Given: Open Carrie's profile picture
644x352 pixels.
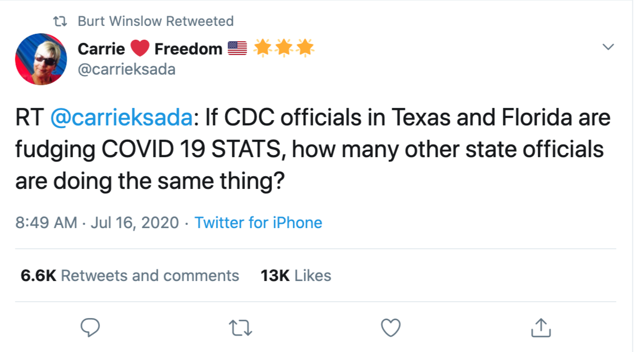Looking at the screenshot, I should (x=41, y=59).
